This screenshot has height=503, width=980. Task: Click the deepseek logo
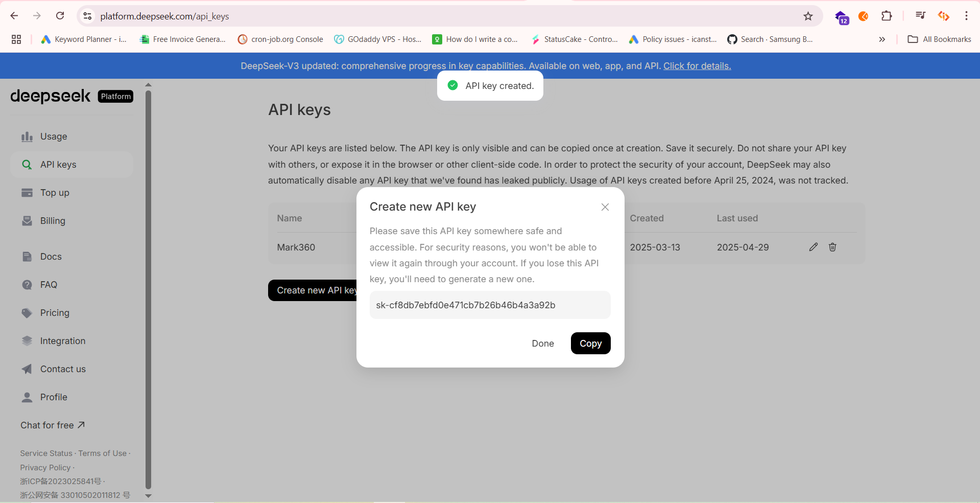point(51,96)
